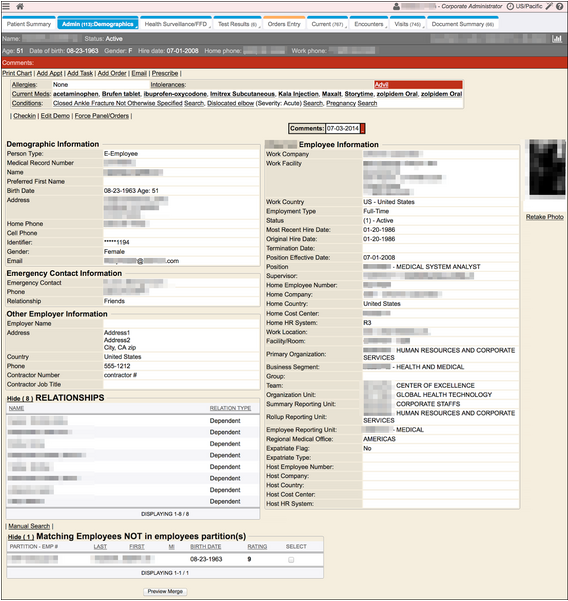Open the hamburger menu icon
This screenshot has height=601, width=568.
(x=6, y=6)
